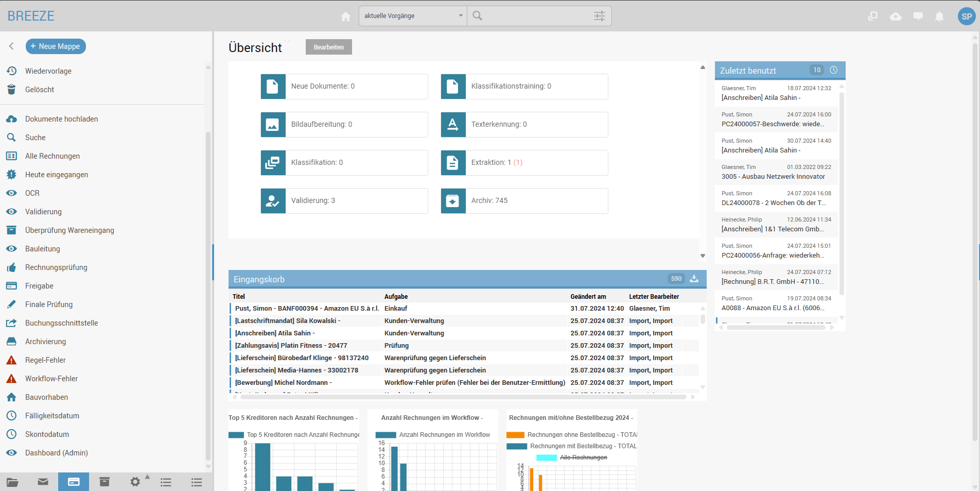This screenshot has height=491, width=980.
Task: Click the search magnifier icon in top bar
Action: [x=478, y=16]
